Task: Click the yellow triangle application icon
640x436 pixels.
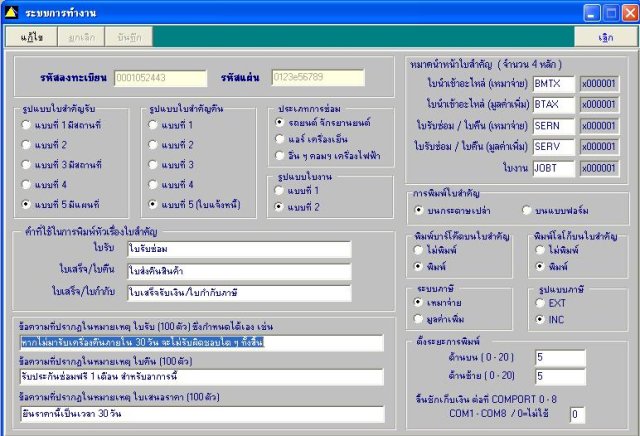Action: [x=11, y=13]
